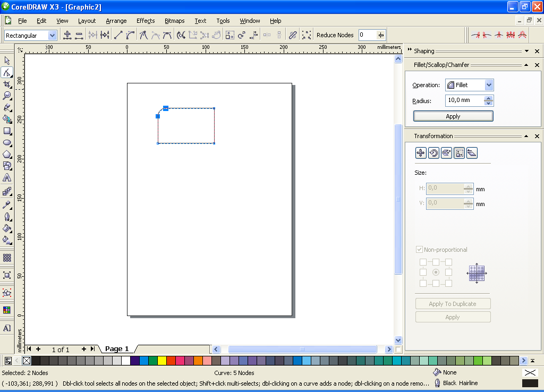Open the Rotate transformation tab
The width and height of the screenshot is (544, 392).
tap(433, 153)
